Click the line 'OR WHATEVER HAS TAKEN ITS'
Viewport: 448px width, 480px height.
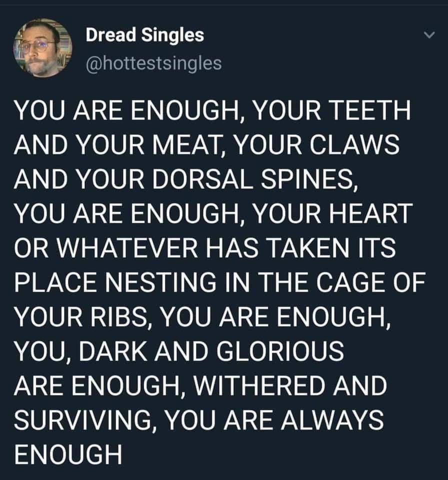[x=205, y=248]
